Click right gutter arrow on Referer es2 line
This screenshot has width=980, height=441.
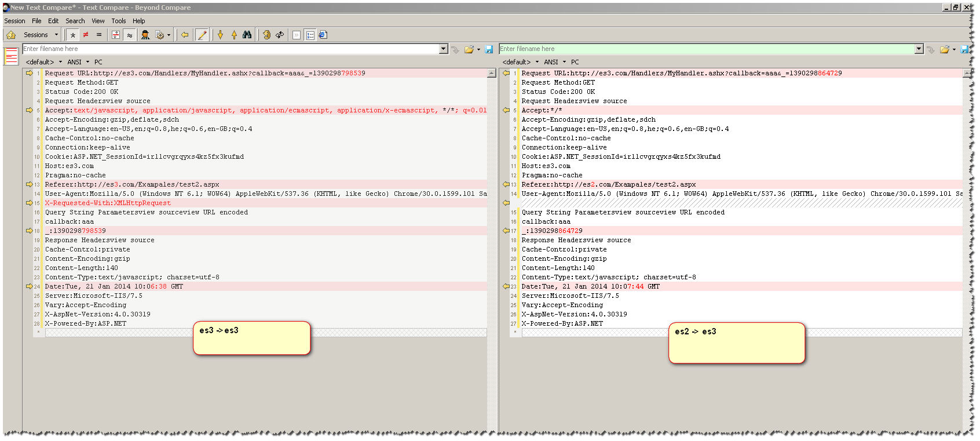point(506,184)
